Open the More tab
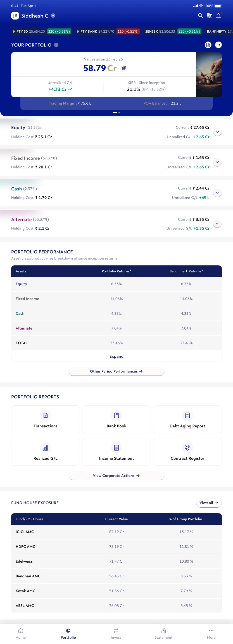Screen dimensions: 233x644 (211, 634)
